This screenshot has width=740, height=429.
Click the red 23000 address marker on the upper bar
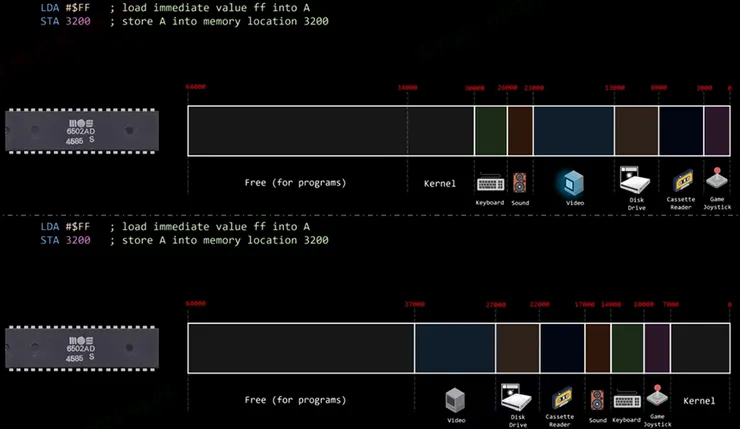[x=534, y=88]
